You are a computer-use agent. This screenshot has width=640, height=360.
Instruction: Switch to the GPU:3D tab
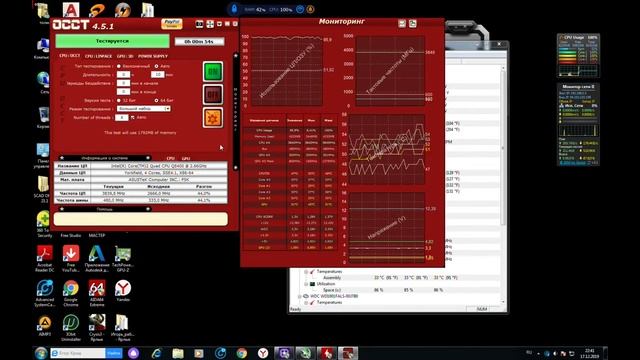tap(125, 56)
